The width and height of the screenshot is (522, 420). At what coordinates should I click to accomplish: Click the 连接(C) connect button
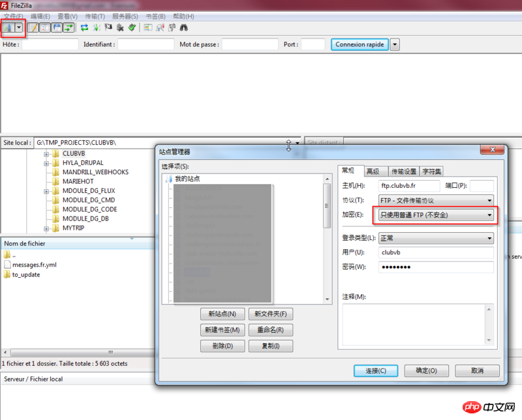376,370
